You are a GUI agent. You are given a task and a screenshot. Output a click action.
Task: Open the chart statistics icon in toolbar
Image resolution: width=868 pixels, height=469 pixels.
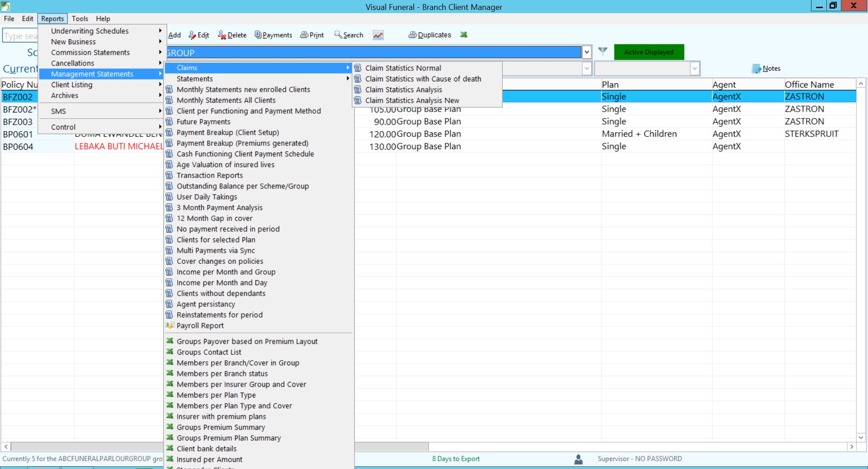378,35
